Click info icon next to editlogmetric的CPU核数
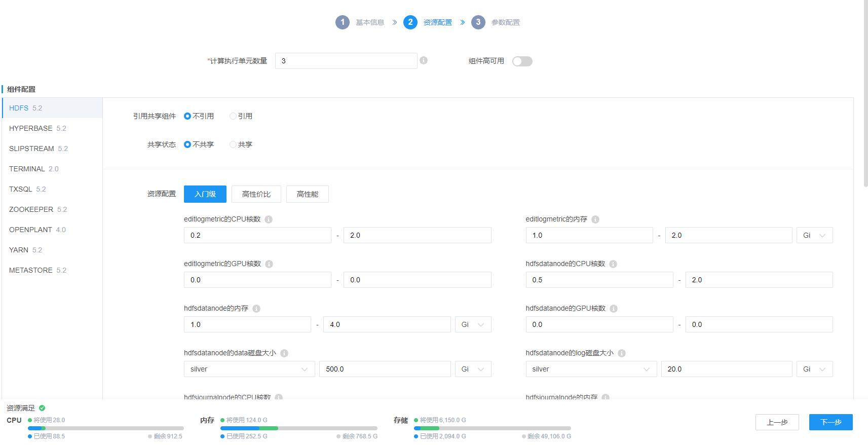 click(x=269, y=219)
